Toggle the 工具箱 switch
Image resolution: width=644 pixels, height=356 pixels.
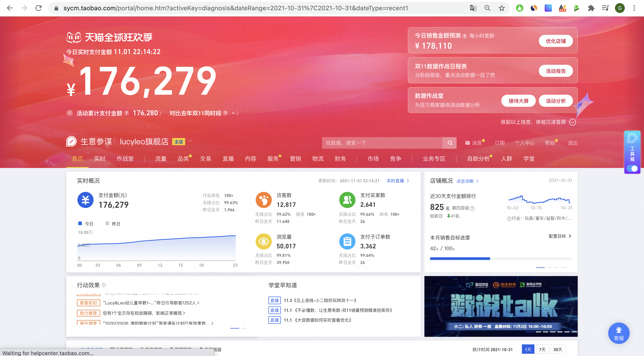[632, 169]
